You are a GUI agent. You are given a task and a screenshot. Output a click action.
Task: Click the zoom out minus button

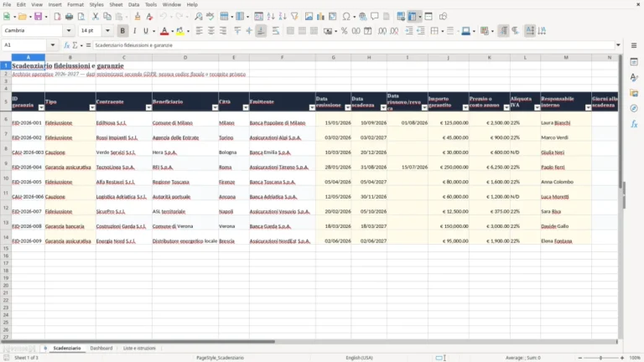tap(580, 358)
